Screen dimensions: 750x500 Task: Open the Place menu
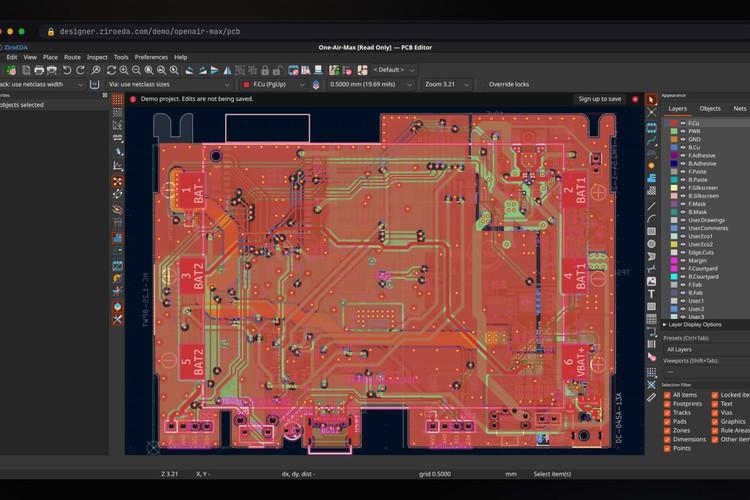point(50,57)
